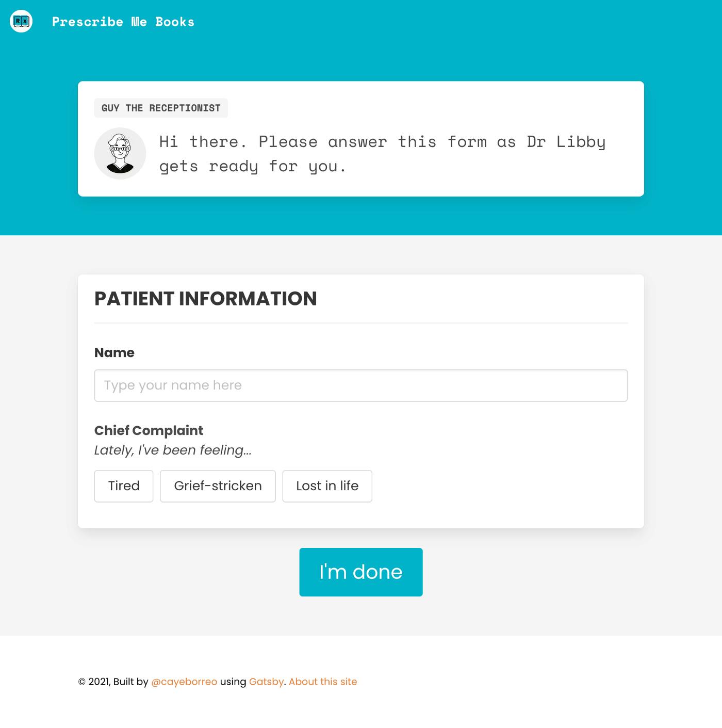The height and width of the screenshot is (728, 722).
Task: Click the Patient Information heading
Action: 206,299
